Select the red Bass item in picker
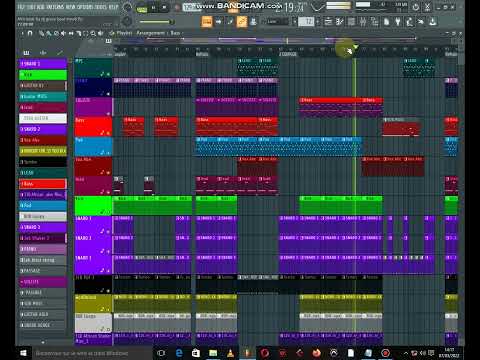The image size is (480, 360). [43, 184]
